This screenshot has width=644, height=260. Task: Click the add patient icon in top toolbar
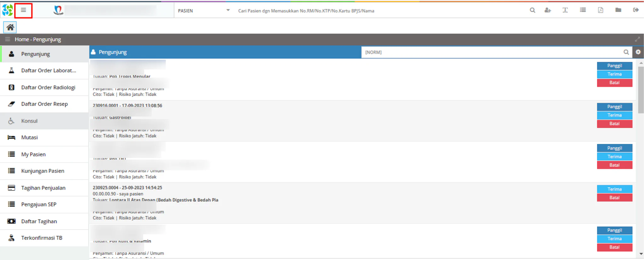[x=548, y=10]
